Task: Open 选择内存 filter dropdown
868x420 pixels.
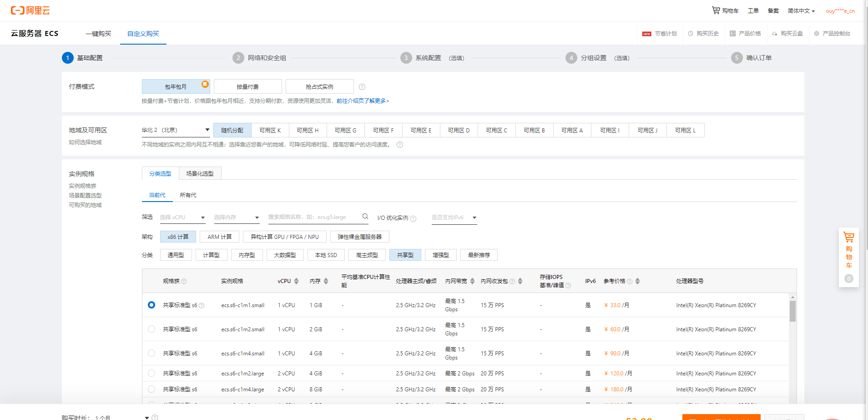Action: tap(237, 218)
